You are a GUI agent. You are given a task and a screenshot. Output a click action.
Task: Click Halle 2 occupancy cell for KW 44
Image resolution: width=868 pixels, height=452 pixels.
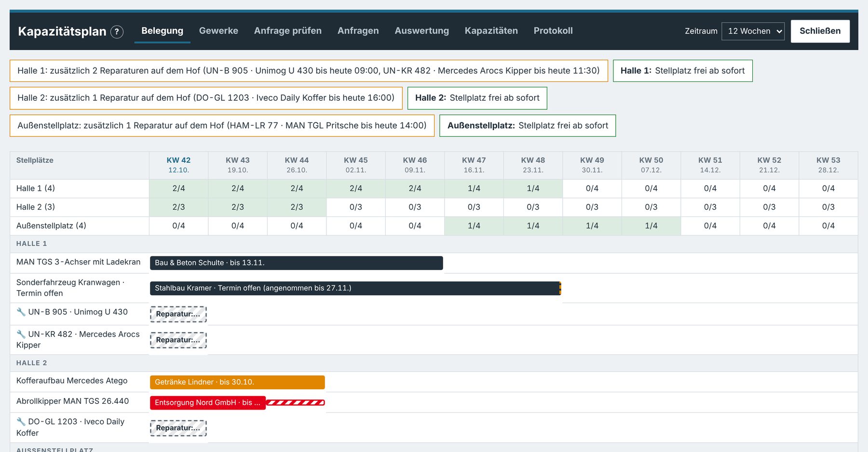[x=297, y=207]
